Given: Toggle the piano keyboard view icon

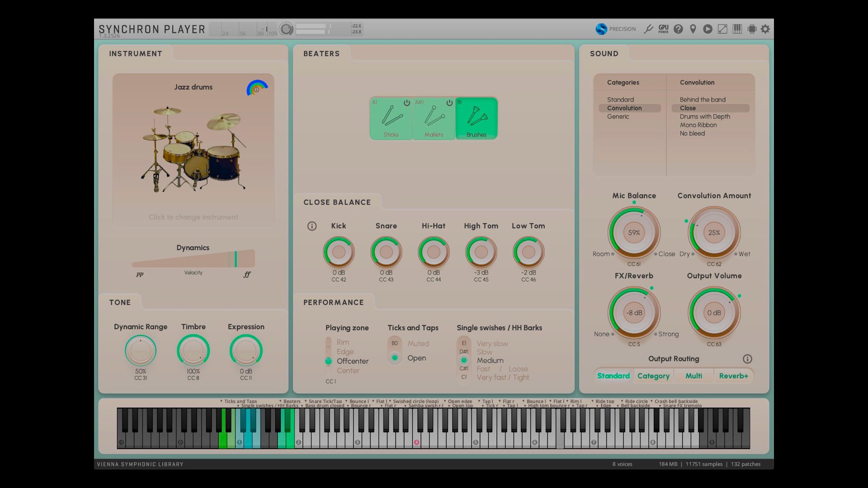Looking at the screenshot, I should (x=737, y=29).
